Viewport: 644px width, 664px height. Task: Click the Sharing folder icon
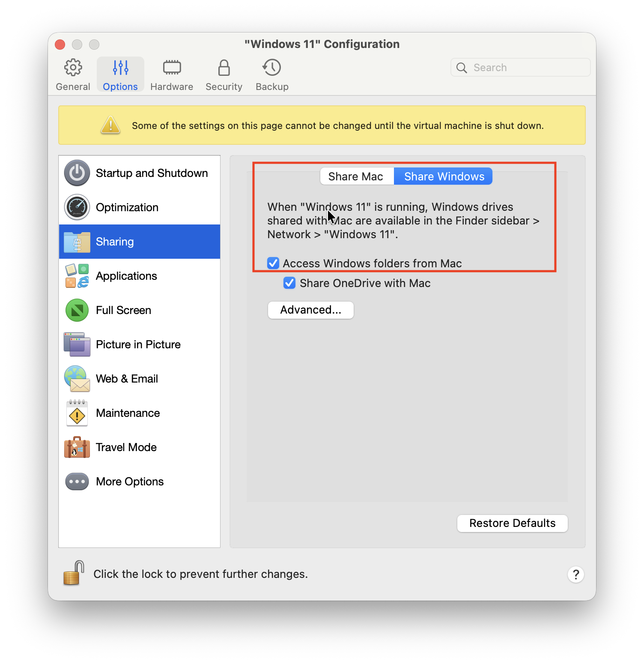(77, 242)
